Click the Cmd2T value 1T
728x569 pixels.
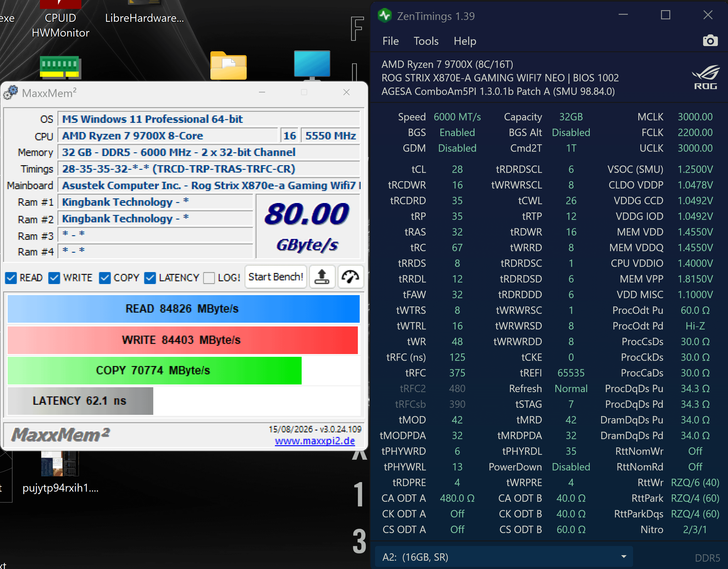tap(571, 148)
